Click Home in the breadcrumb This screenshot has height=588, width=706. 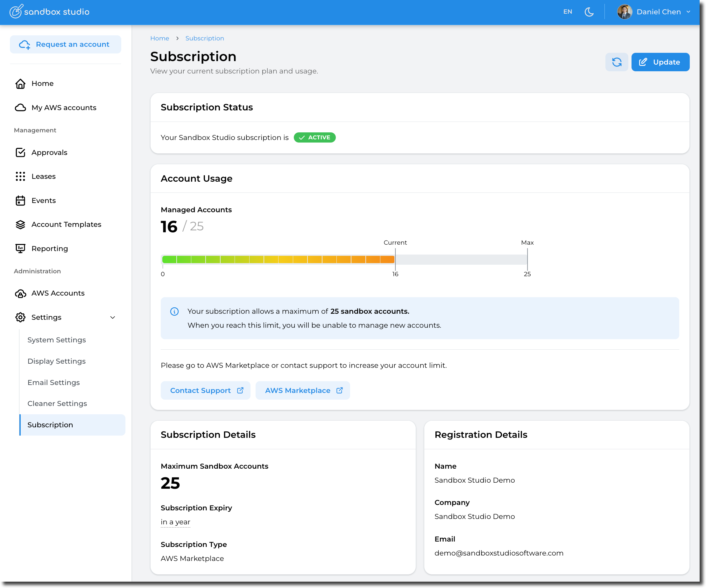tap(160, 38)
